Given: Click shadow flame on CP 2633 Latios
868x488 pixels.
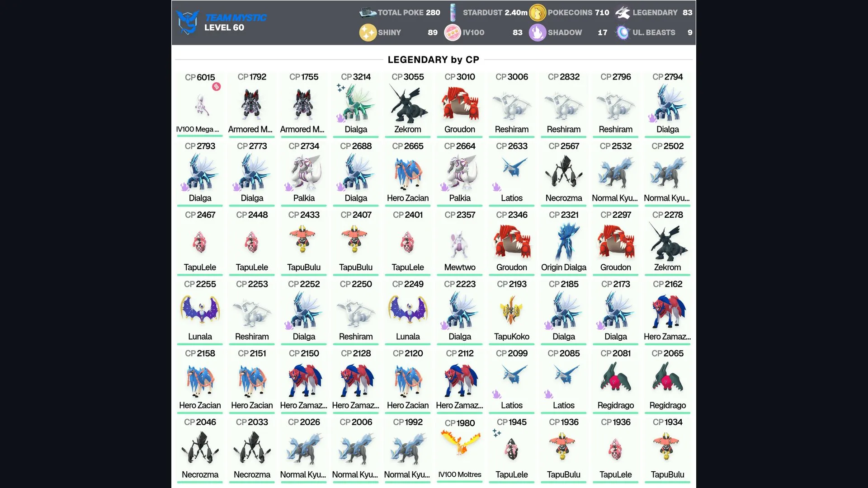Looking at the screenshot, I should tap(496, 187).
